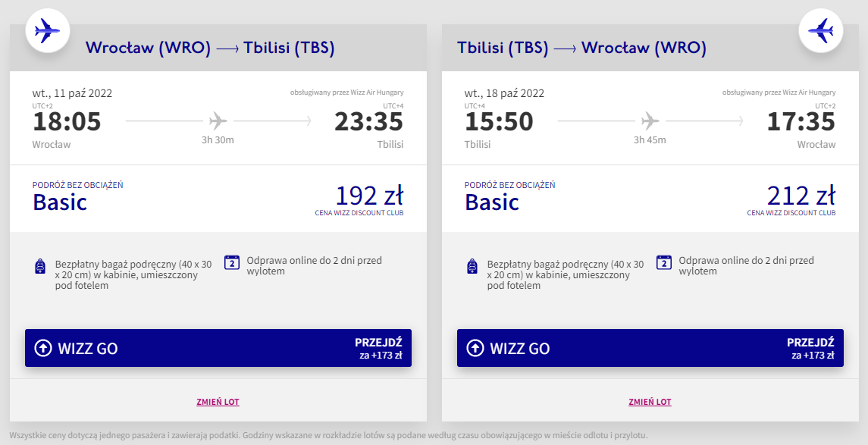Click the upgrade arrow icon on return WIZZ GO
The image size is (868, 445).
[475, 348]
